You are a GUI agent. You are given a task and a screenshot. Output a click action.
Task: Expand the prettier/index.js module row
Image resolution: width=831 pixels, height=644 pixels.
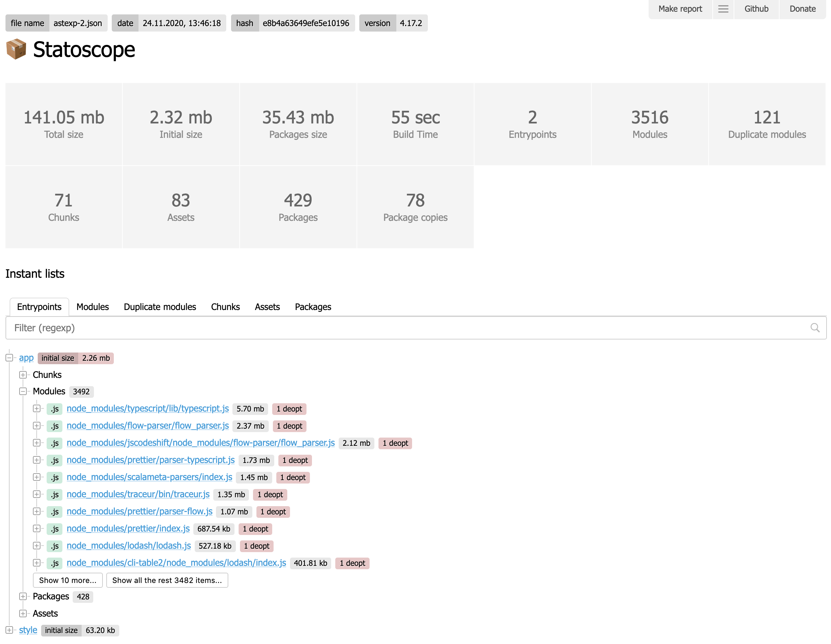(x=37, y=529)
